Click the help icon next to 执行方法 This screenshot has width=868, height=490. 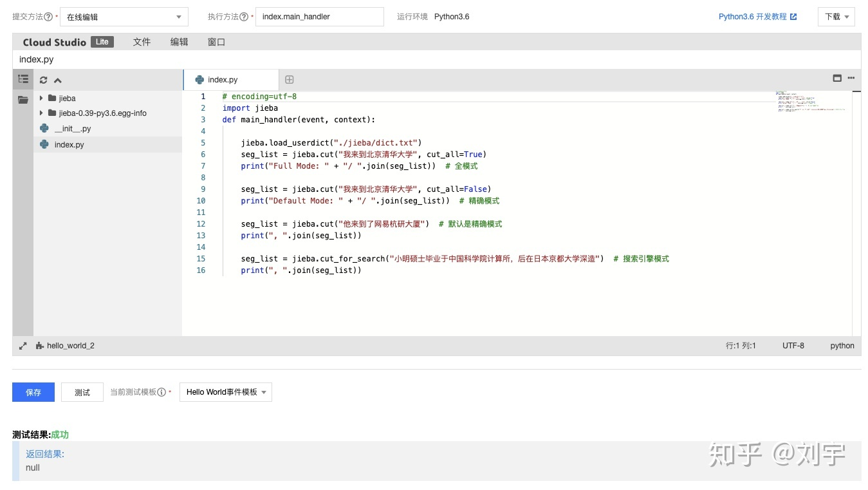pos(244,17)
